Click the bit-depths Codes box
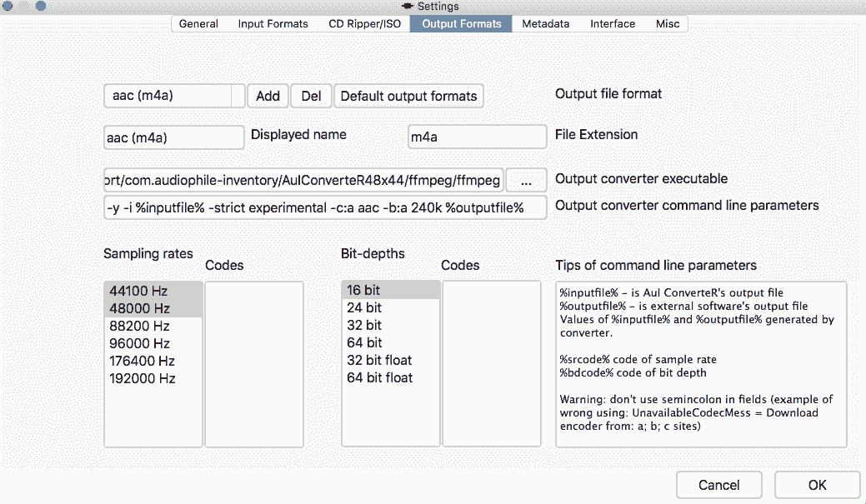The image size is (866, 504). tap(492, 363)
